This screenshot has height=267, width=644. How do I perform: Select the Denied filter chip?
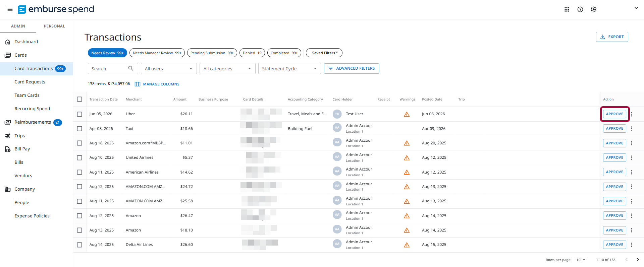252,53
